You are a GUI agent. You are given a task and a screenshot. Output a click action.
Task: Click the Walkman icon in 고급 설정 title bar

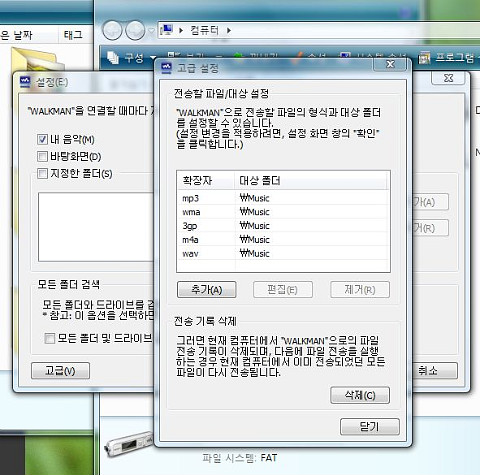click(x=166, y=68)
